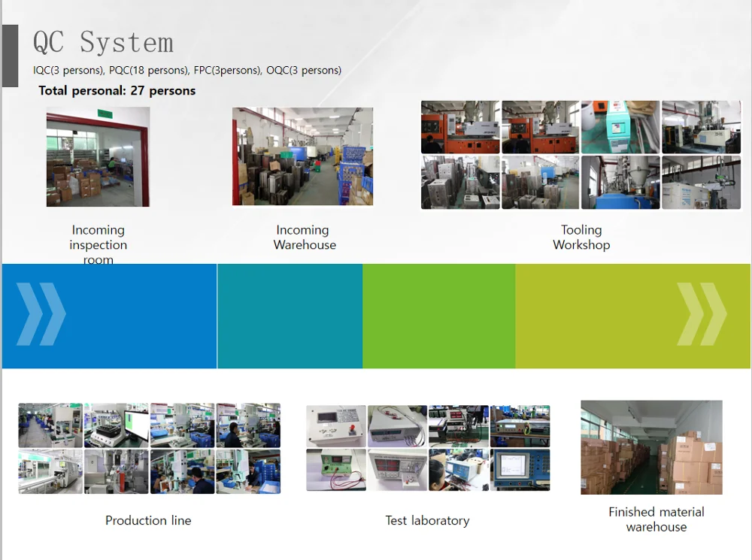Click the 'Tooling Workshop' caption

pyautogui.click(x=581, y=238)
